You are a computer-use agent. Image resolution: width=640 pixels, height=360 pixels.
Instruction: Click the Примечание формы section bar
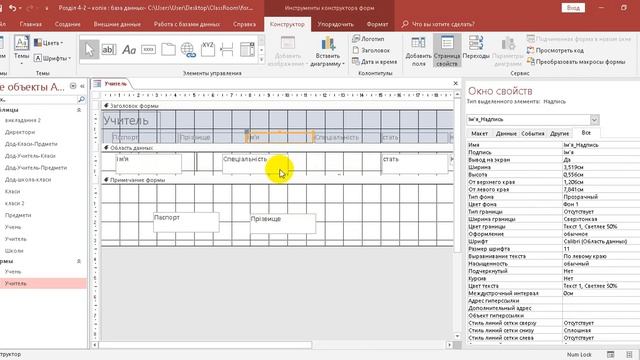pos(278,180)
